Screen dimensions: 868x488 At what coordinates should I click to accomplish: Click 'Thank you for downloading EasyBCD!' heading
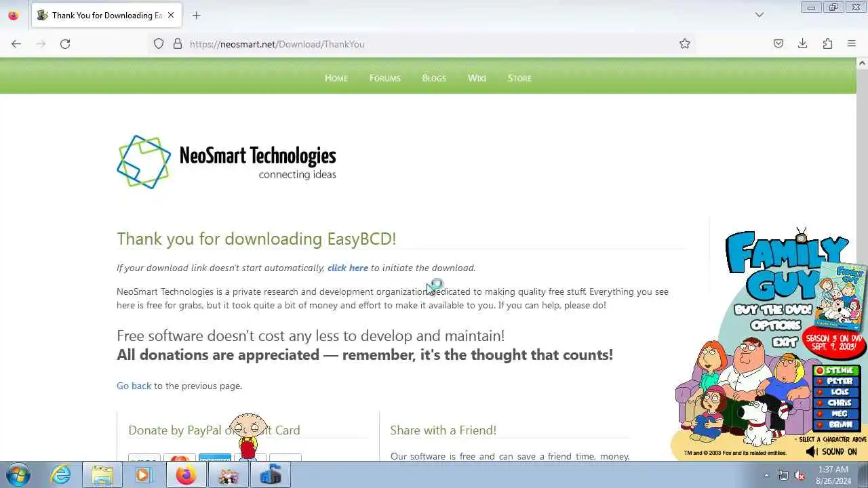[x=256, y=239]
